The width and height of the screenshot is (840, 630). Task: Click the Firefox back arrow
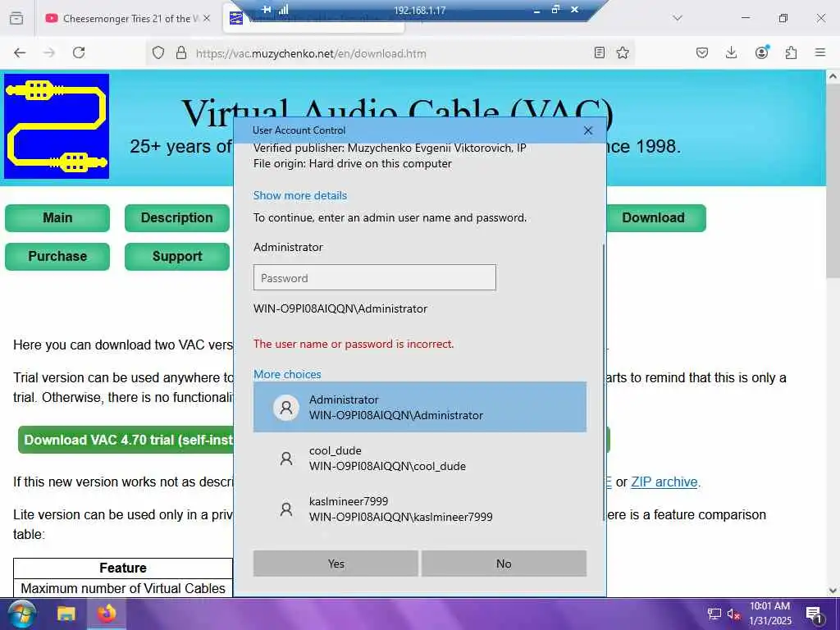point(20,52)
